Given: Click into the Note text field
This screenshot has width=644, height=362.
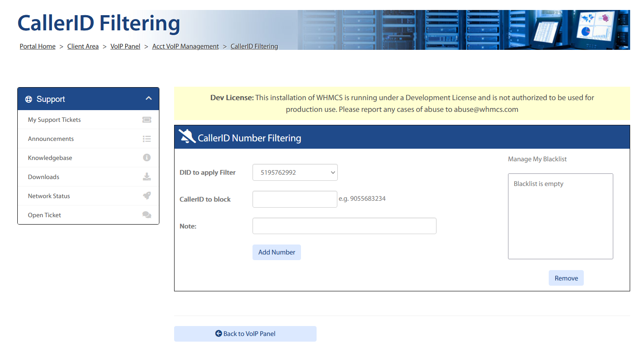Looking at the screenshot, I should (x=344, y=226).
